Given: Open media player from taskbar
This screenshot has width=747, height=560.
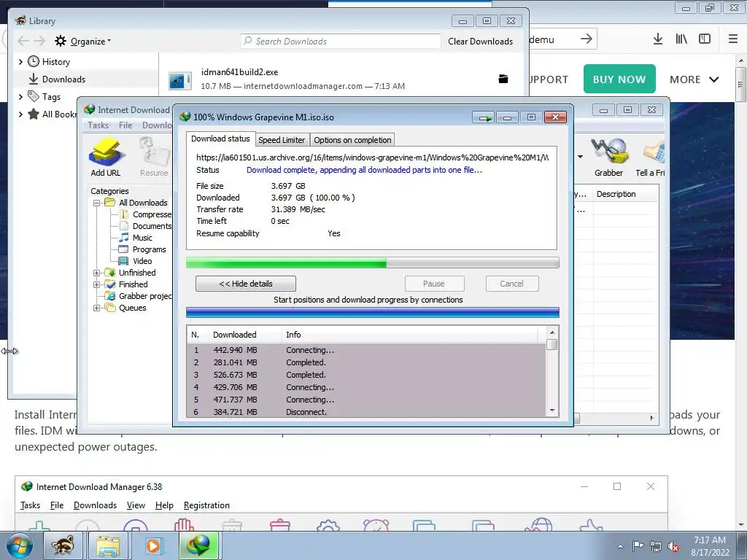Looking at the screenshot, I should click(153, 545).
